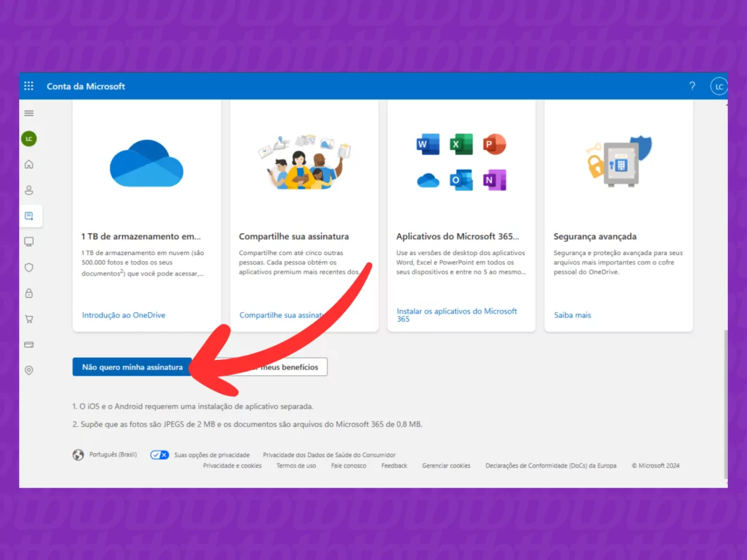The image size is (747, 560).
Task: Click the small OneDrive icon in apps card
Action: [x=428, y=180]
